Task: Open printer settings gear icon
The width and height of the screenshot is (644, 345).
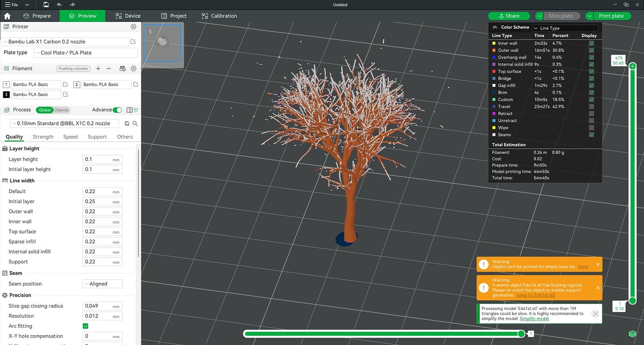Action: click(133, 27)
